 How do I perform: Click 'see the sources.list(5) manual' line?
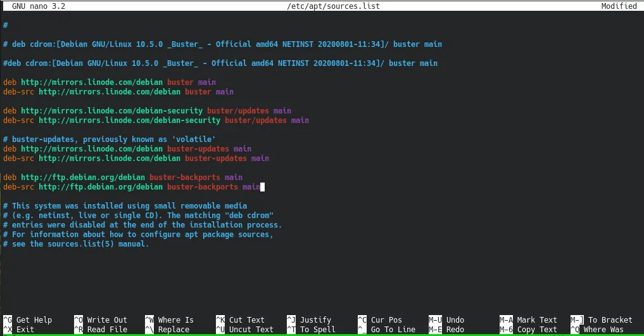76,243
